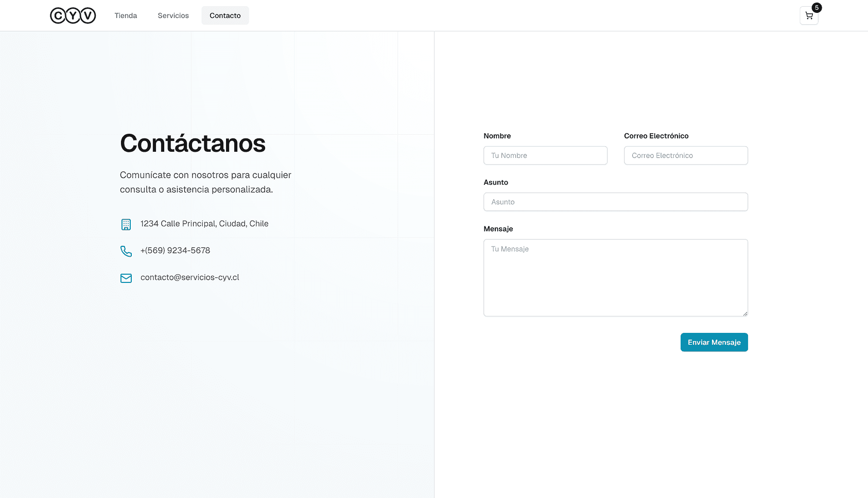Click the contacto@servicios-cyv.cl email address
The height and width of the screenshot is (498, 868).
tap(189, 277)
